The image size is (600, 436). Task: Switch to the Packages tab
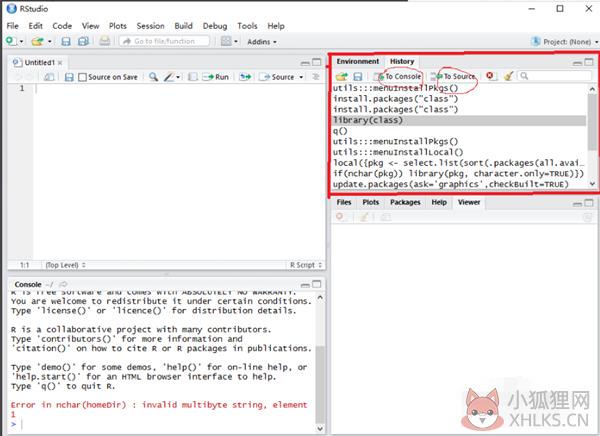click(405, 202)
